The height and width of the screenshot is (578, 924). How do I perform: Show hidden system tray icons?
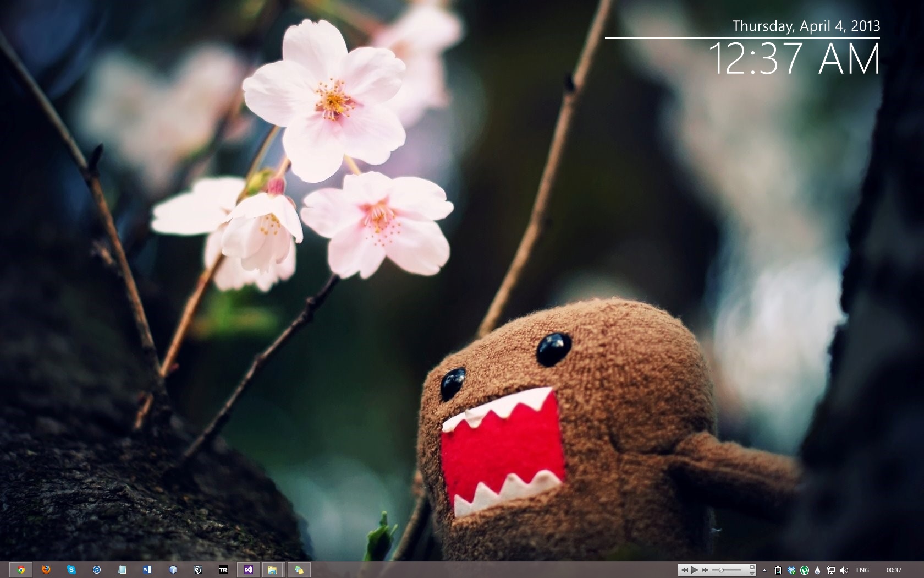pyautogui.click(x=765, y=570)
